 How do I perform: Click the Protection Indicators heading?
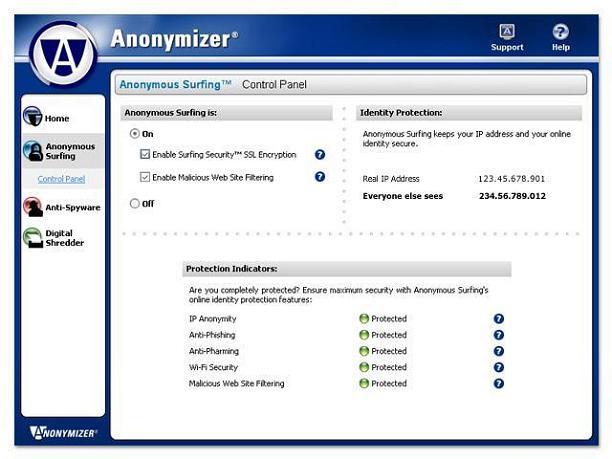[x=232, y=269]
